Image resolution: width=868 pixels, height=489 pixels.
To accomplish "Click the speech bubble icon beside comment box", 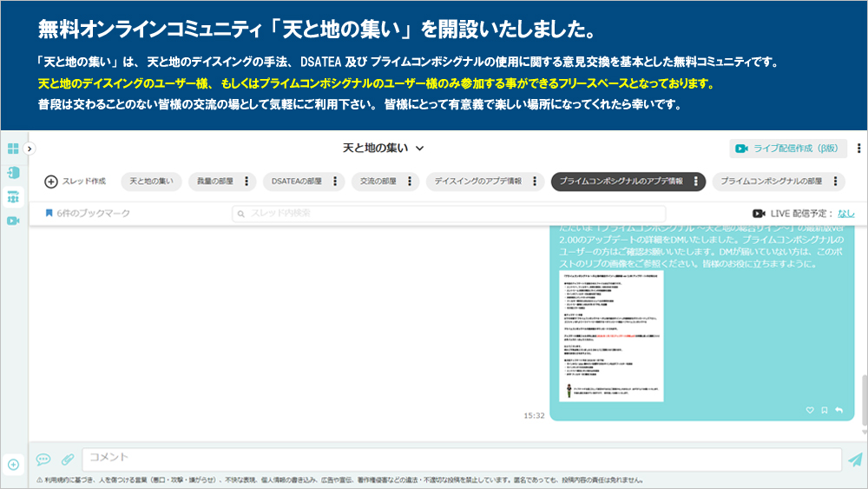I will (43, 459).
